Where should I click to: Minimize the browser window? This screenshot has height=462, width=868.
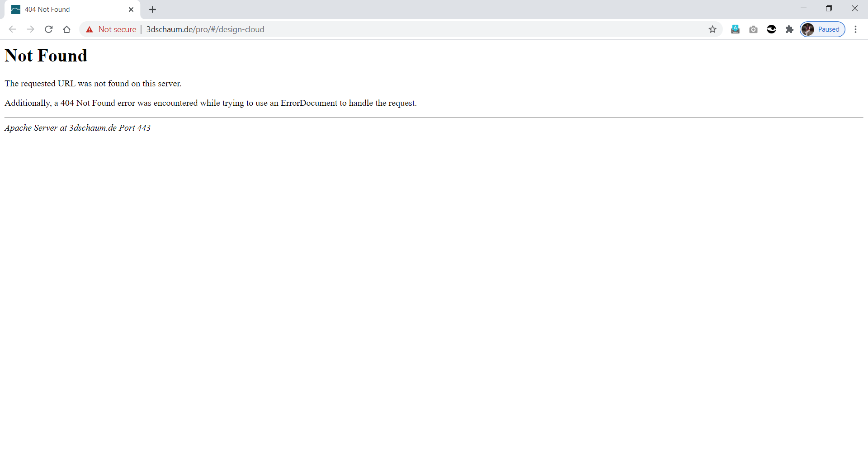[x=803, y=9]
